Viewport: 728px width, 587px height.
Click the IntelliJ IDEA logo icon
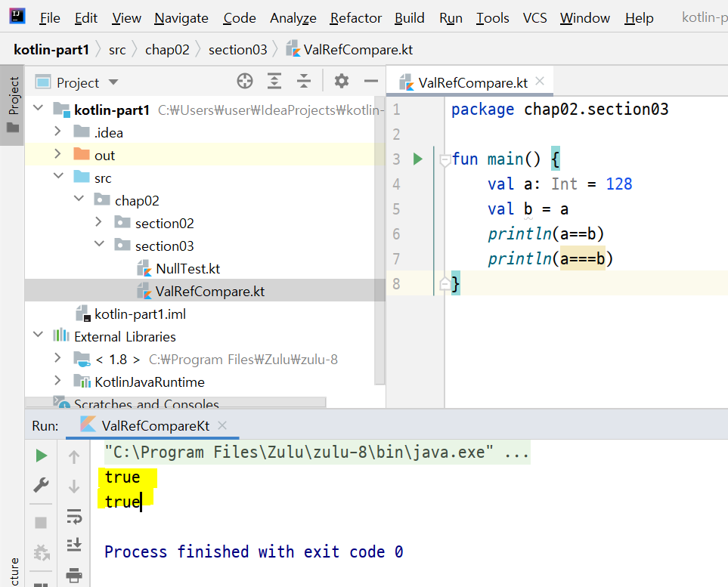tap(17, 16)
